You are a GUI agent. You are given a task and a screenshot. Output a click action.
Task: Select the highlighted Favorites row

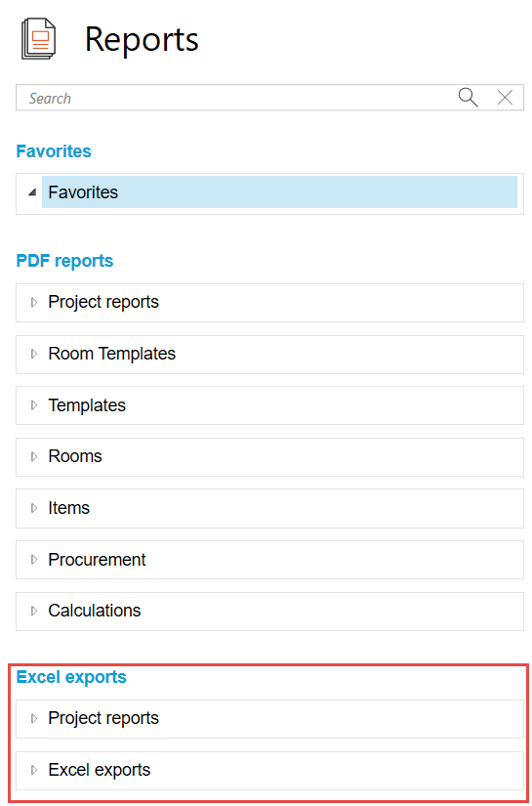[279, 192]
